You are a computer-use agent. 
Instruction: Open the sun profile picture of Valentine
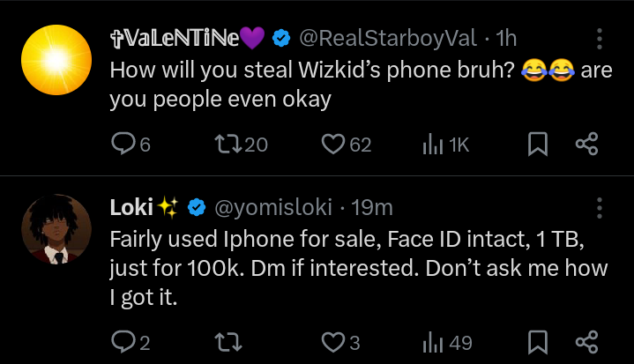pyautogui.click(x=56, y=60)
